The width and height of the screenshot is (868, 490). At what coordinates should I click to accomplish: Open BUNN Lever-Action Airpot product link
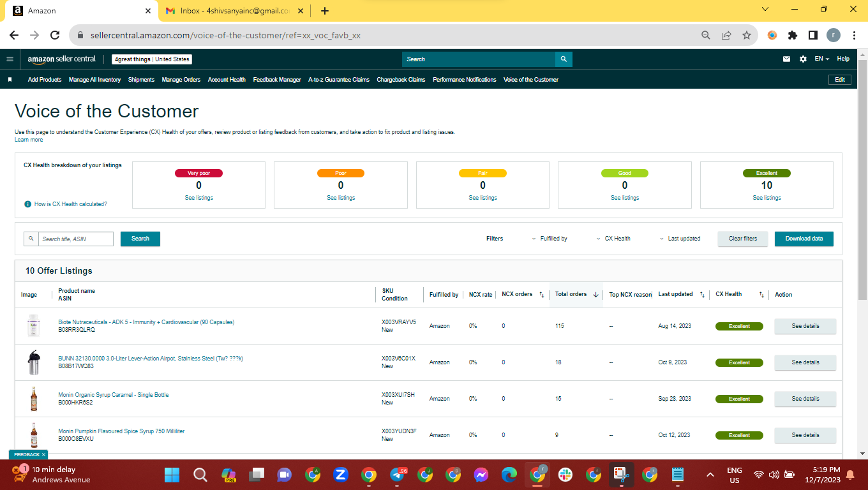click(x=151, y=359)
